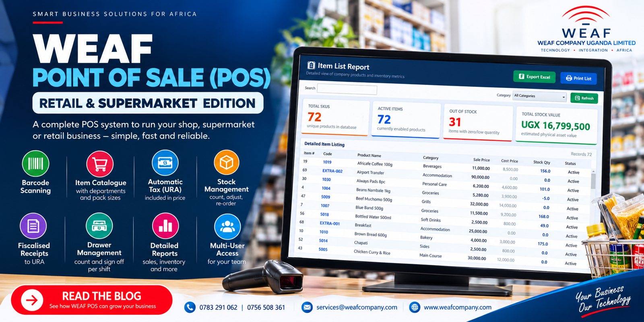Click the Sale Price column header
This screenshot has width=644, height=322.
481,160
